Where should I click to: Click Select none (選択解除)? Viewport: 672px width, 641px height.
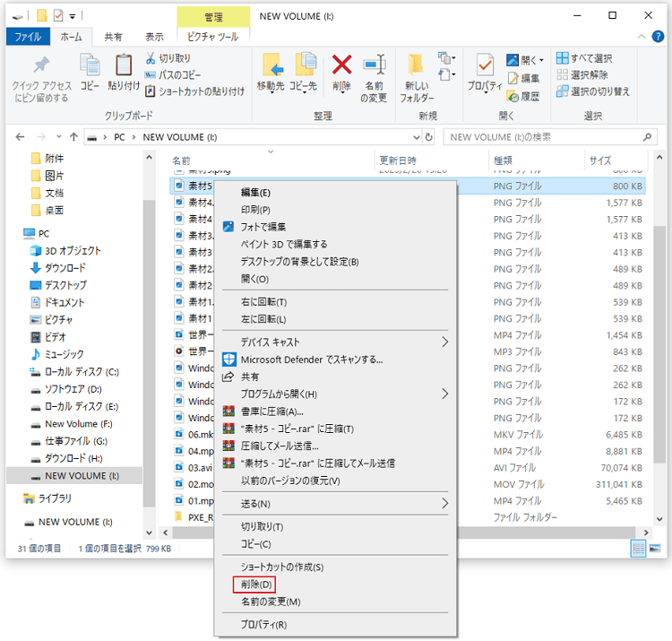(x=582, y=74)
